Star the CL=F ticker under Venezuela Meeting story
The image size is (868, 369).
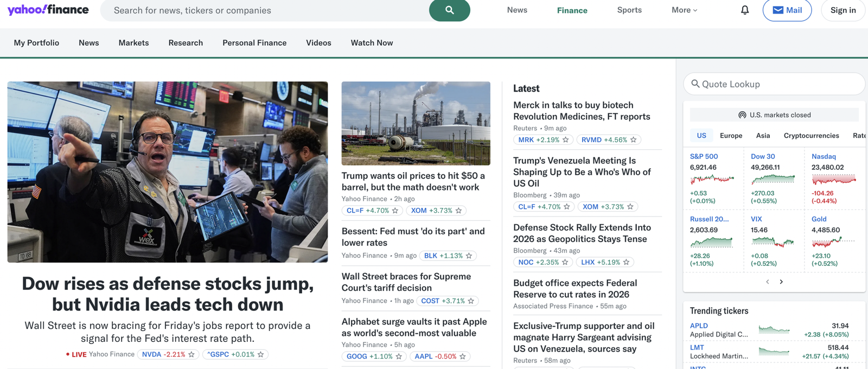(566, 207)
